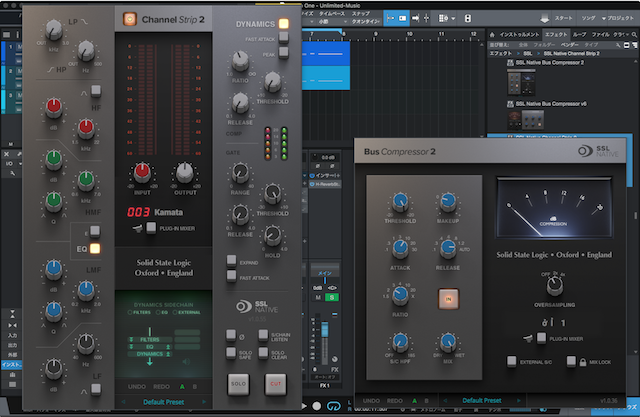Open the ファイル browser tab
This screenshot has height=417, width=640.
[x=600, y=34]
